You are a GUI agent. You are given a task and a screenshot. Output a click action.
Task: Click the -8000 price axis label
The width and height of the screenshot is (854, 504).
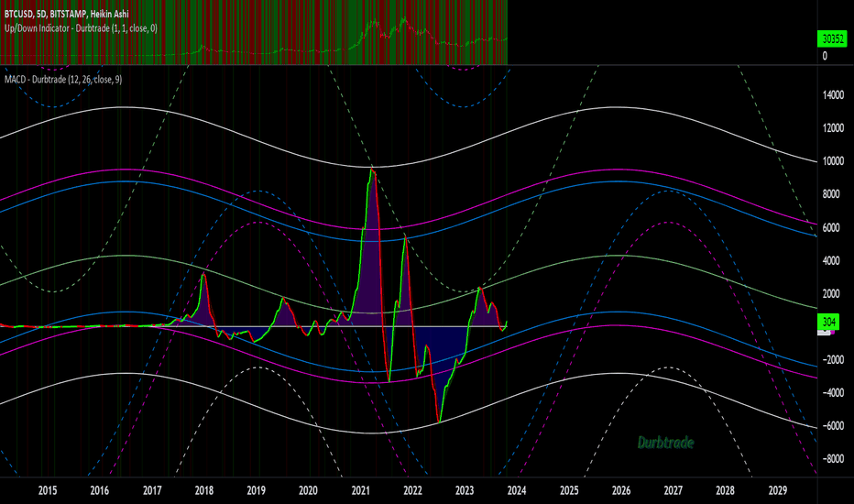[831, 459]
